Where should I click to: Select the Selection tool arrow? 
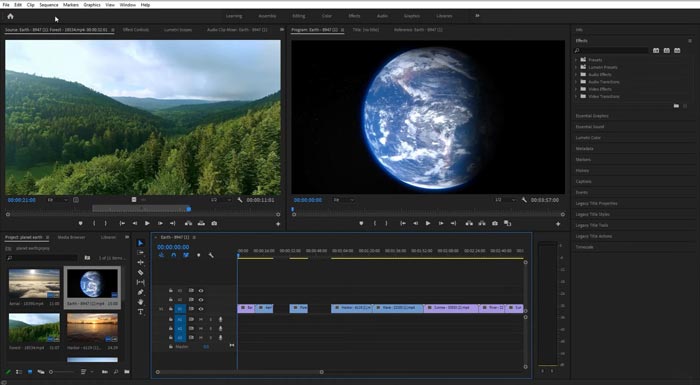(141, 243)
